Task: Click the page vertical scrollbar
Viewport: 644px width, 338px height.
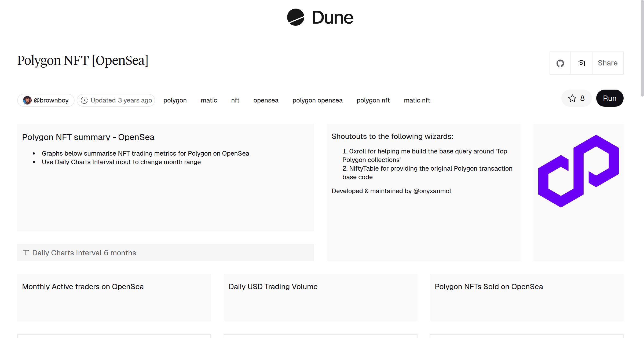Action: pyautogui.click(x=642, y=48)
